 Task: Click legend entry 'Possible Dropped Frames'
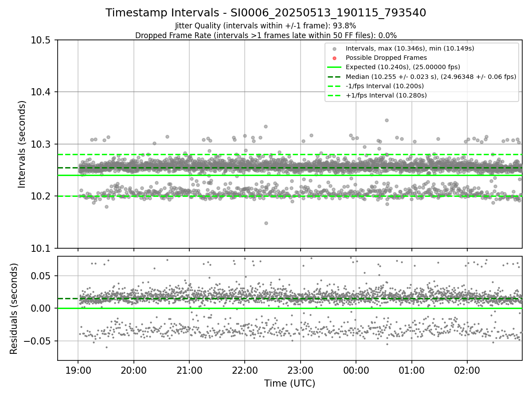pyautogui.click(x=386, y=58)
